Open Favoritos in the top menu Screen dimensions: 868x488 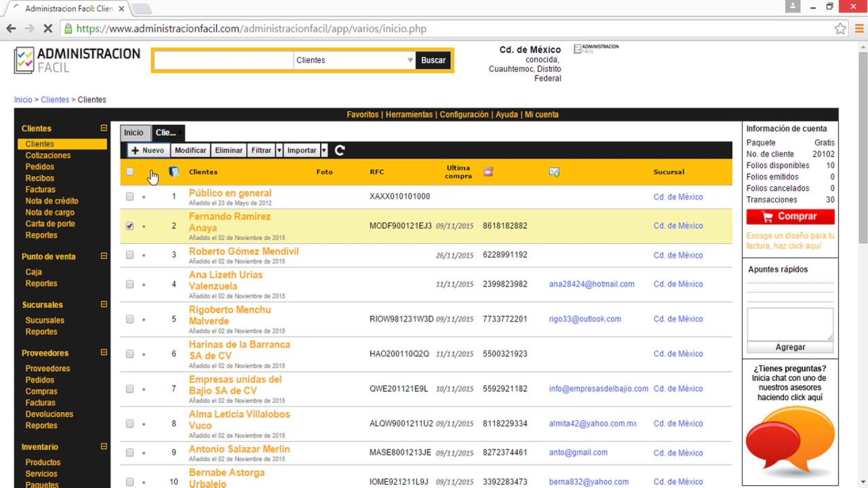click(363, 115)
